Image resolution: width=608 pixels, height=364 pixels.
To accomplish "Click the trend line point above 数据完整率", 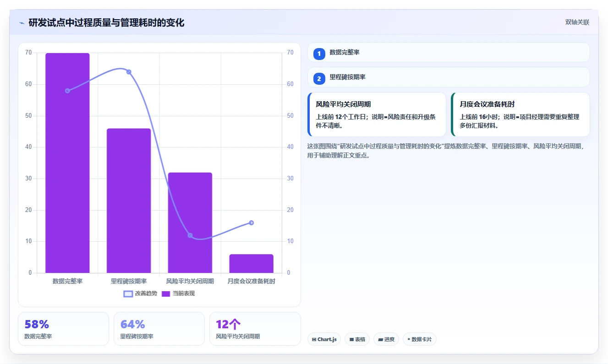I will coord(67,91).
